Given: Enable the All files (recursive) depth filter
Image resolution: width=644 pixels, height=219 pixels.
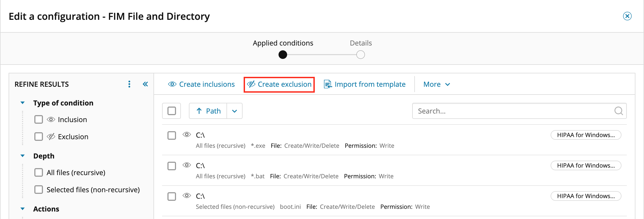Looking at the screenshot, I should click(x=39, y=172).
